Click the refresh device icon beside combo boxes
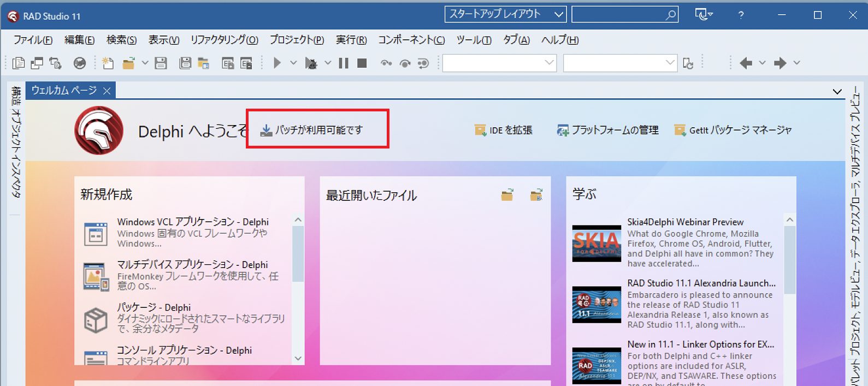This screenshot has width=868, height=386. 688,63
